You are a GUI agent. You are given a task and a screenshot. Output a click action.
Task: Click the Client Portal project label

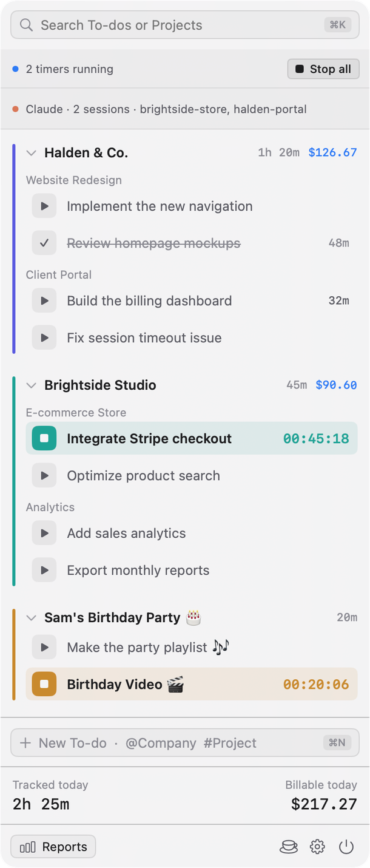59,274
